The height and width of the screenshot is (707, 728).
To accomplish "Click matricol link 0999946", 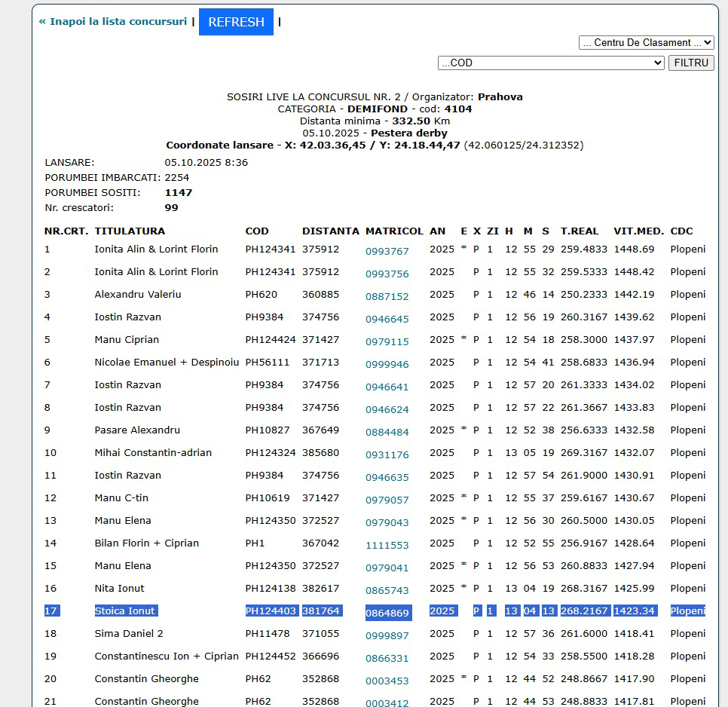I will click(x=387, y=365).
